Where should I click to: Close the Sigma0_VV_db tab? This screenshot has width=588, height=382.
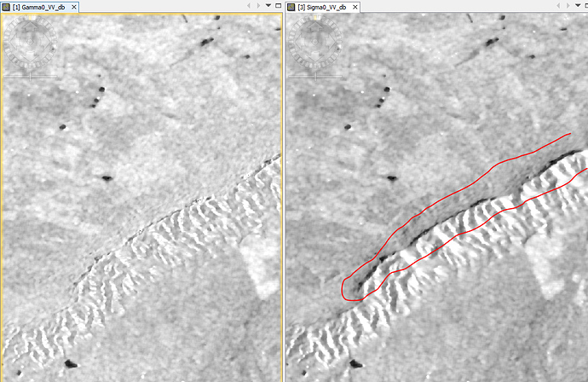coord(355,7)
